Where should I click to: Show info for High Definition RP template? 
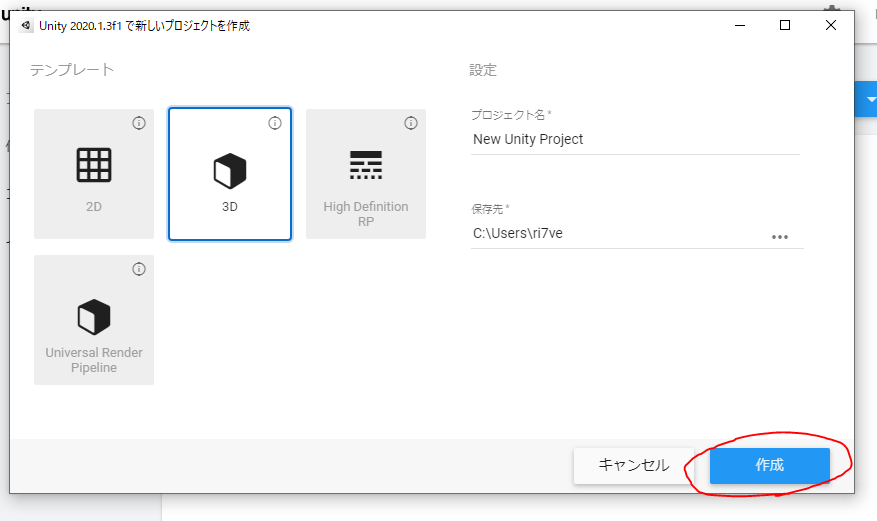click(411, 123)
